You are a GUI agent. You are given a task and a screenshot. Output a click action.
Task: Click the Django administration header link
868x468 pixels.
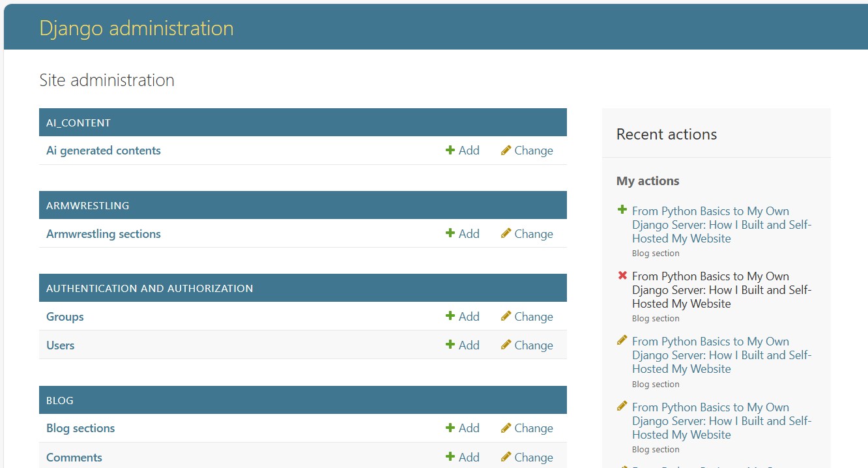coord(137,28)
